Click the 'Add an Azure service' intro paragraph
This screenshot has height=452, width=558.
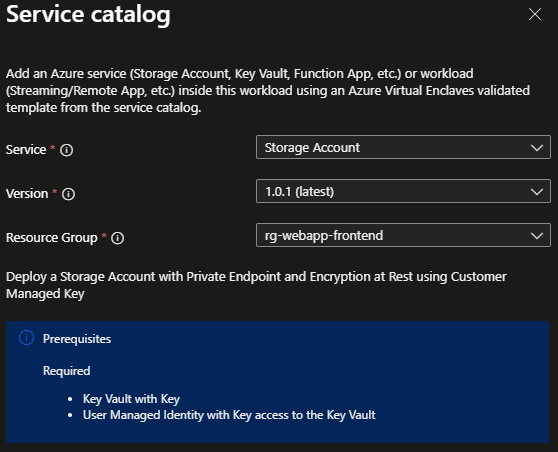tap(268, 90)
